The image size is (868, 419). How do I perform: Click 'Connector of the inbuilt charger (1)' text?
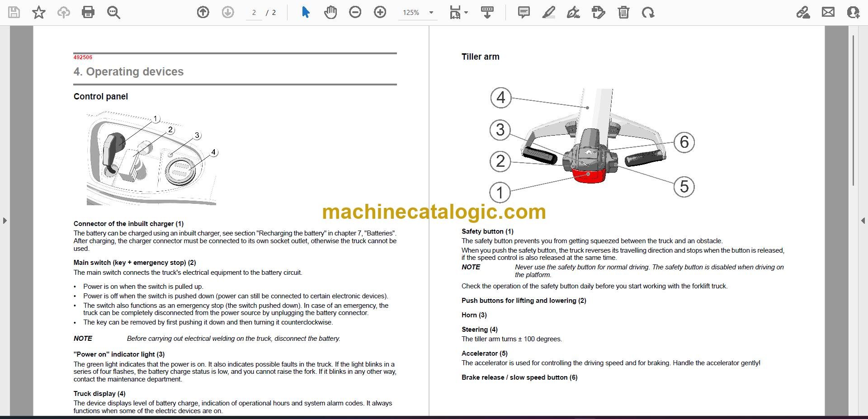click(128, 224)
